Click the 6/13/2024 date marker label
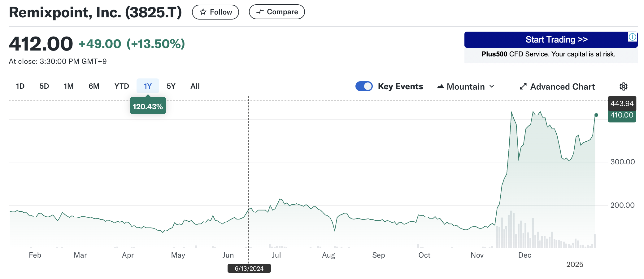The width and height of the screenshot is (644, 279). click(x=249, y=268)
